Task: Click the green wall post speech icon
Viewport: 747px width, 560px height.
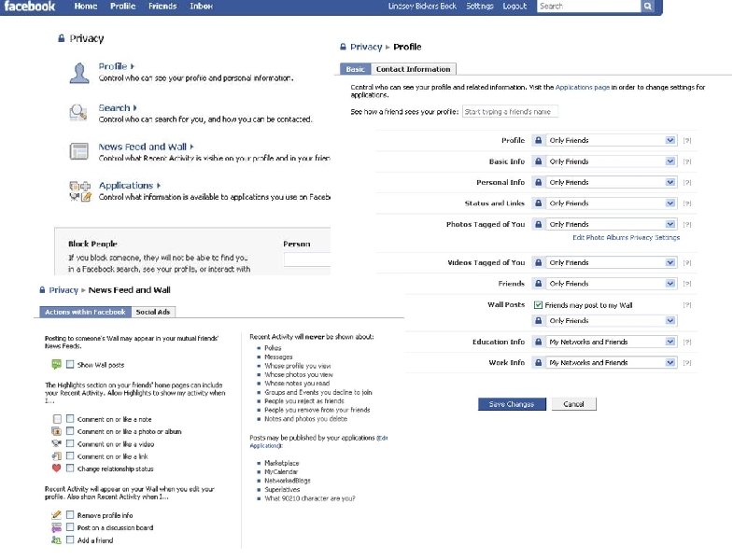Action: click(56, 365)
